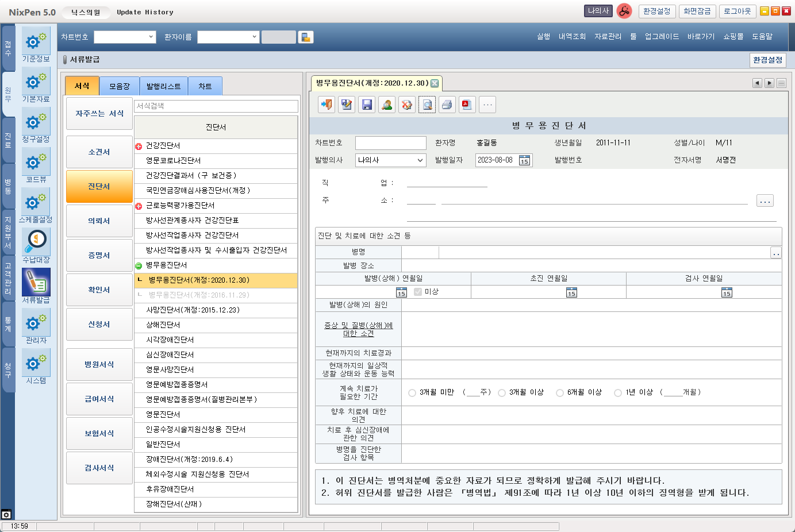The width and height of the screenshot is (795, 532).
Task: Expand the 환자이름 combo box in header
Action: point(254,37)
